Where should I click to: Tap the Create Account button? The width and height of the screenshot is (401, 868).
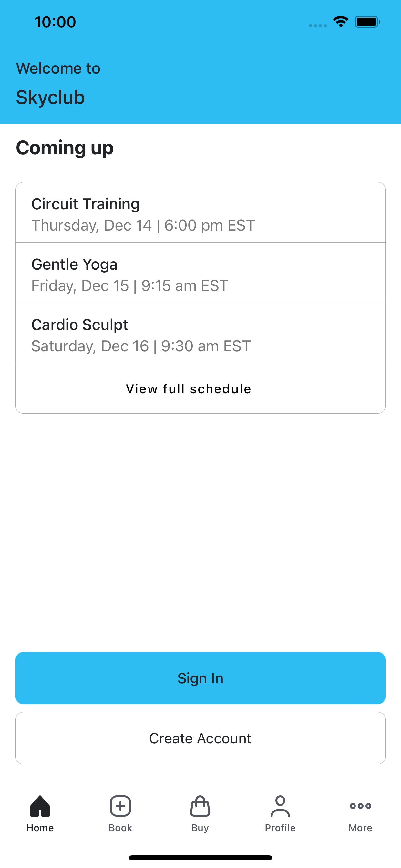[200, 738]
